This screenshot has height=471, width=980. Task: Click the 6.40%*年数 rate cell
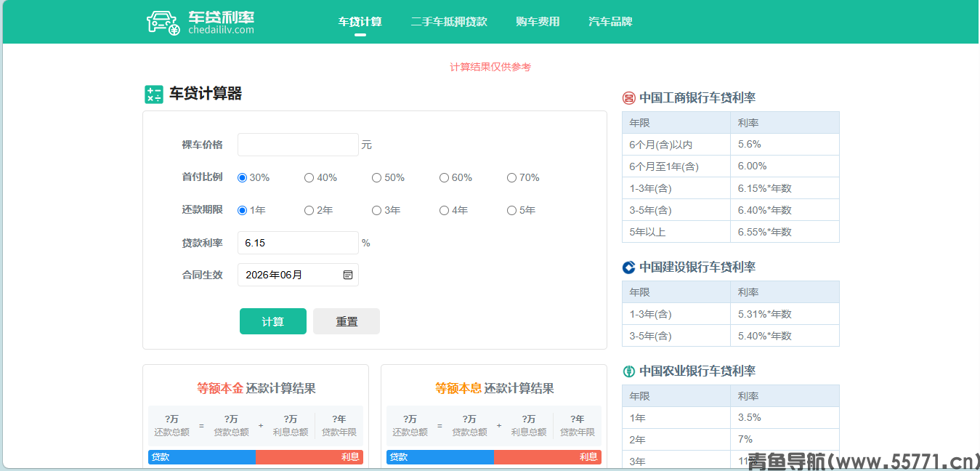(785, 210)
